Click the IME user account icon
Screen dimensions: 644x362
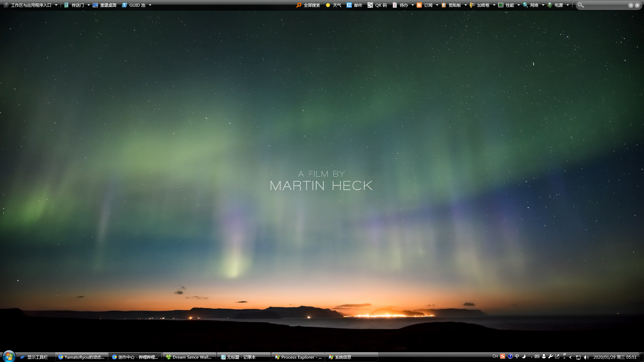pos(544,356)
